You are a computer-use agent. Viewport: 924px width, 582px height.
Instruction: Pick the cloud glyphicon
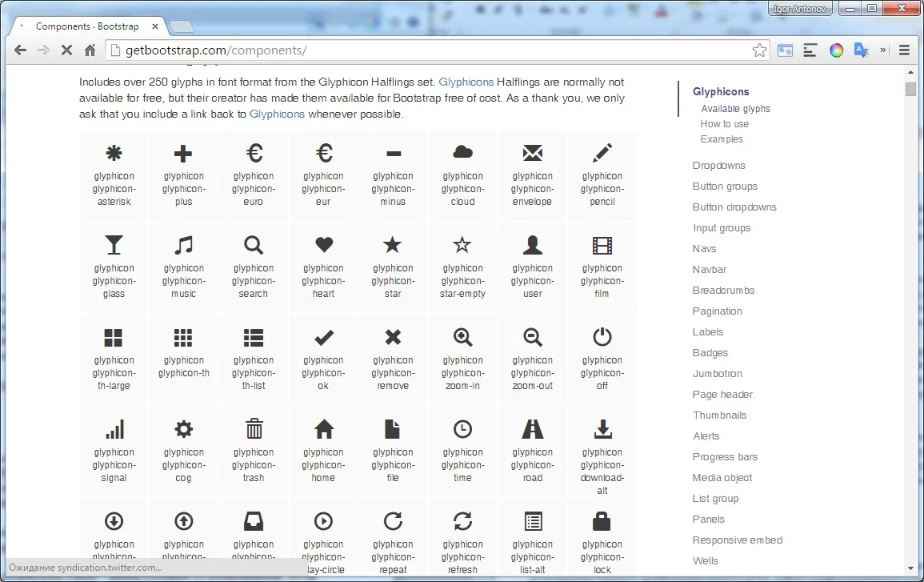point(462,152)
